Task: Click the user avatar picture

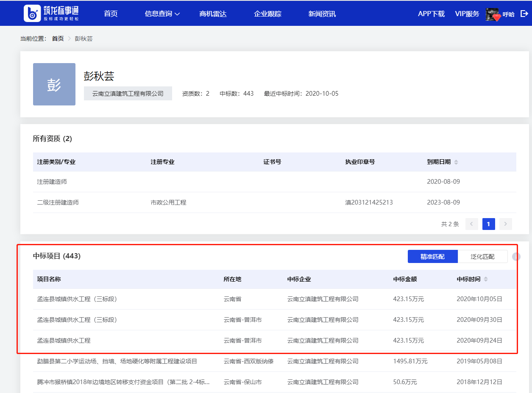Action: pos(493,14)
